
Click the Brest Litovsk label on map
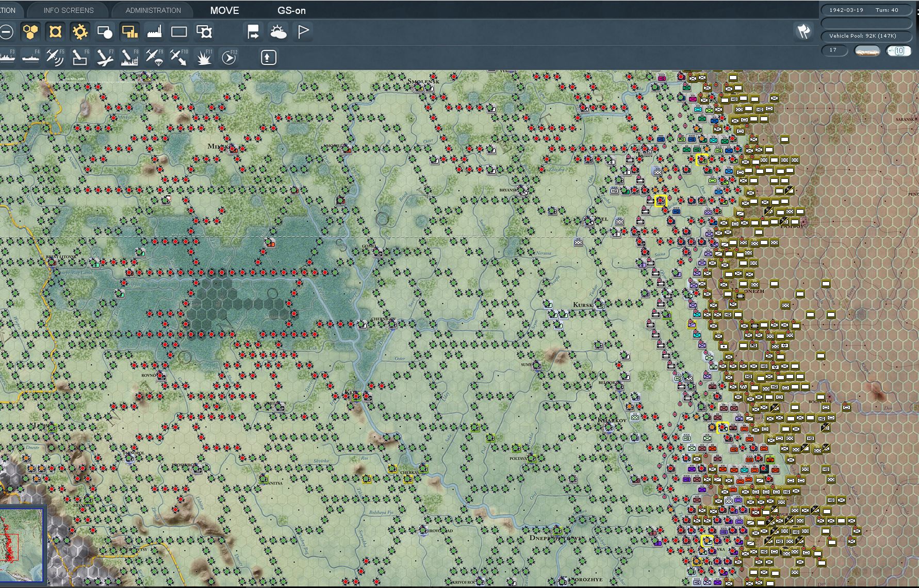(x=61, y=256)
